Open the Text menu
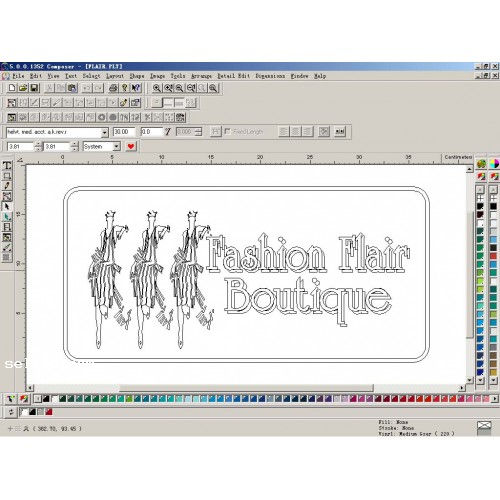 click(x=71, y=76)
